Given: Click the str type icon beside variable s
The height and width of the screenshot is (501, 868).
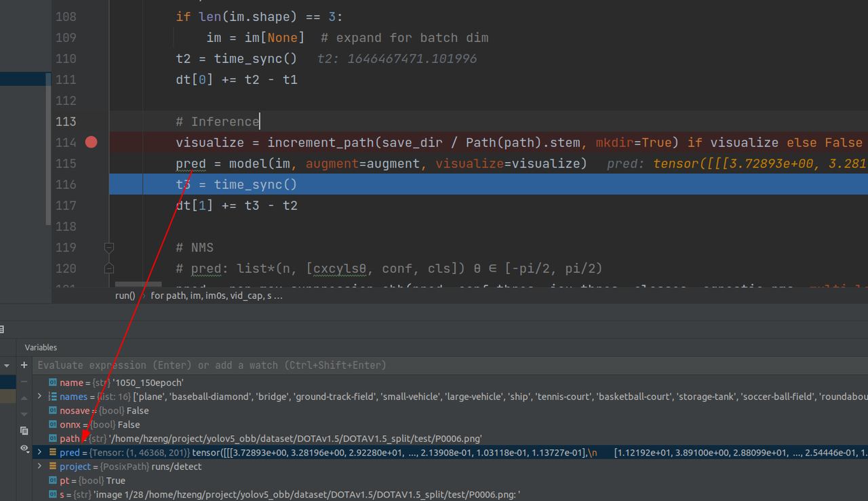Looking at the screenshot, I should (53, 494).
